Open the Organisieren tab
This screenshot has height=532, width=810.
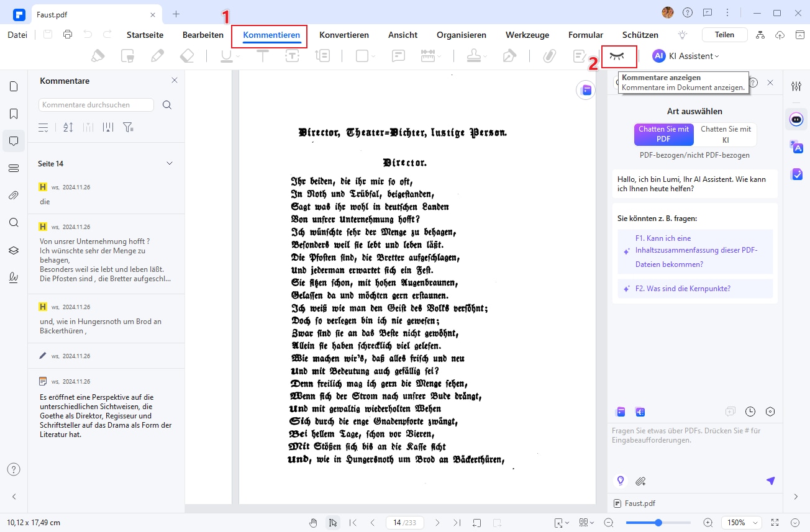tap(462, 35)
